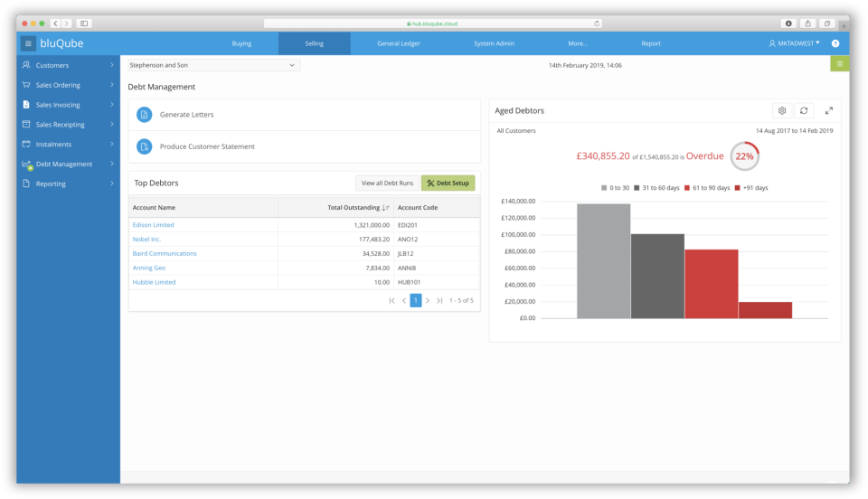This screenshot has width=868, height=499.
Task: Expand the Customers submenu chevron
Action: pos(112,65)
